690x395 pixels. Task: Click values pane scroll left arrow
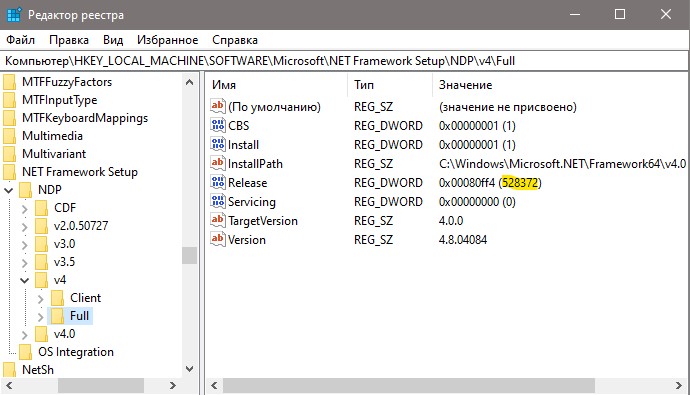[214, 386]
